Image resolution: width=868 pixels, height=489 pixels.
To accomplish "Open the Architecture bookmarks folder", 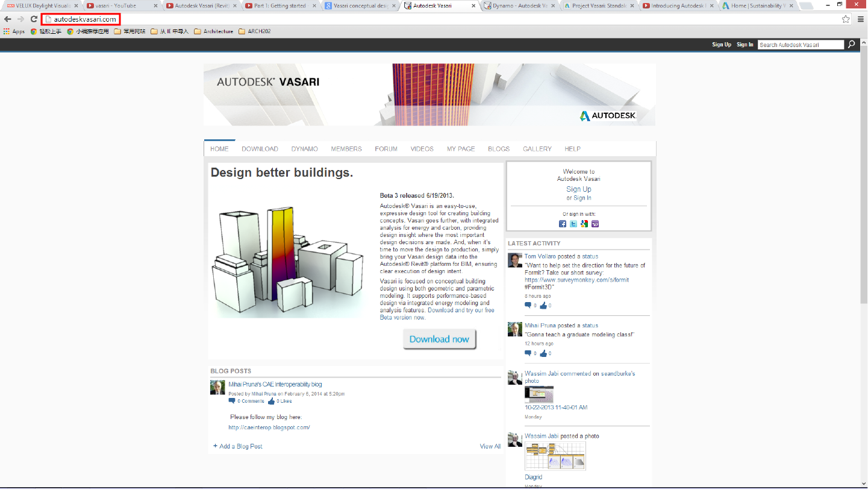I will [214, 31].
